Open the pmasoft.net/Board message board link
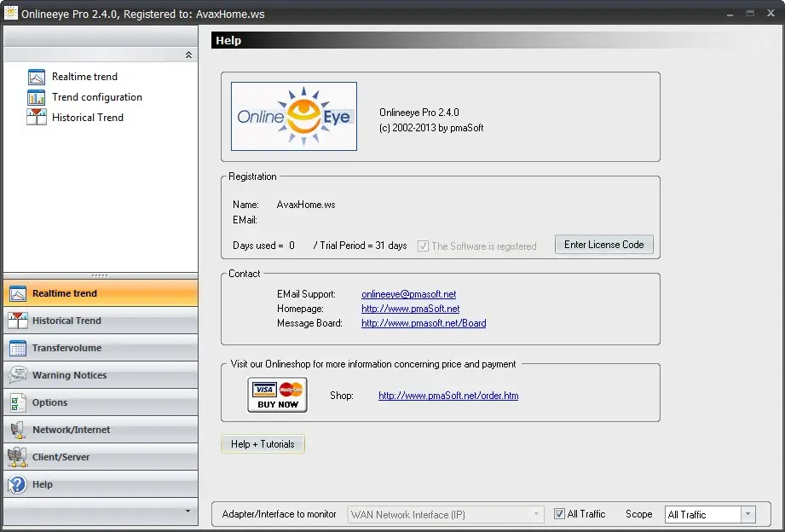The height and width of the screenshot is (532, 785). point(424,323)
